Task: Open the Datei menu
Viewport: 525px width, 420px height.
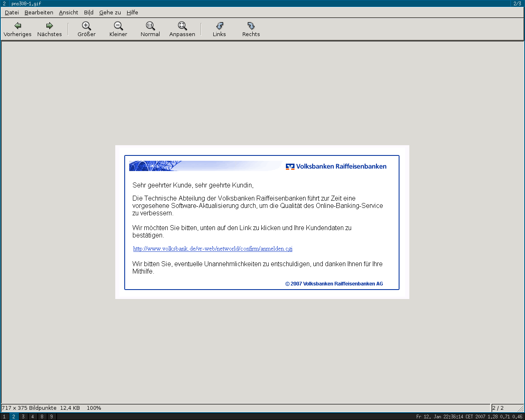Action: (12, 12)
